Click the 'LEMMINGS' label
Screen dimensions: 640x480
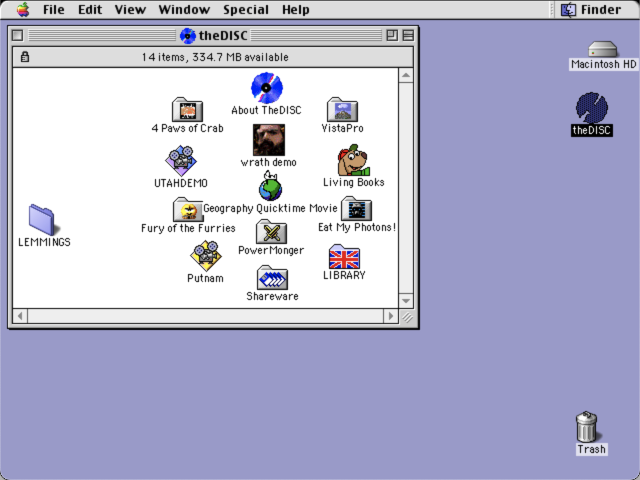(44, 242)
